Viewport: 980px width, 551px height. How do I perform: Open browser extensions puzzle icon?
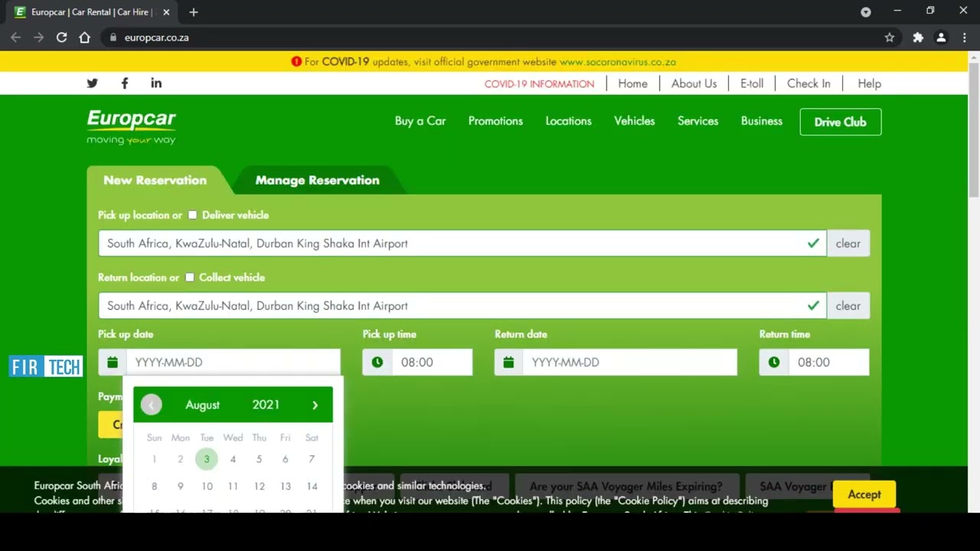(918, 37)
